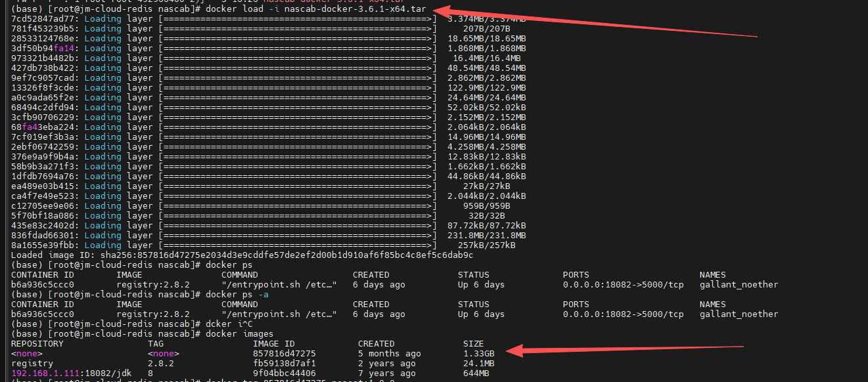
Task: Select layer ID 8a1655e39fbb
Action: point(43,245)
